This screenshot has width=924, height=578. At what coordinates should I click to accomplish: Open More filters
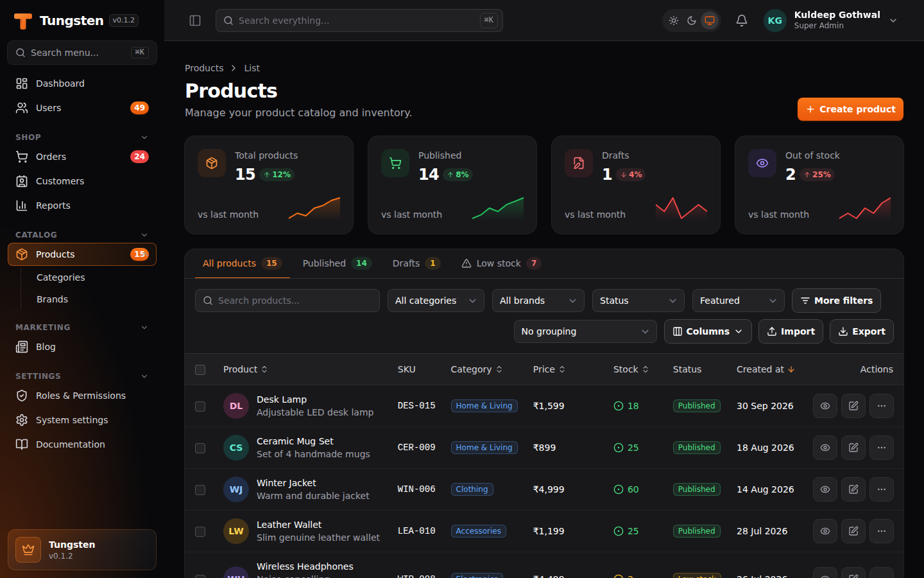(x=836, y=301)
